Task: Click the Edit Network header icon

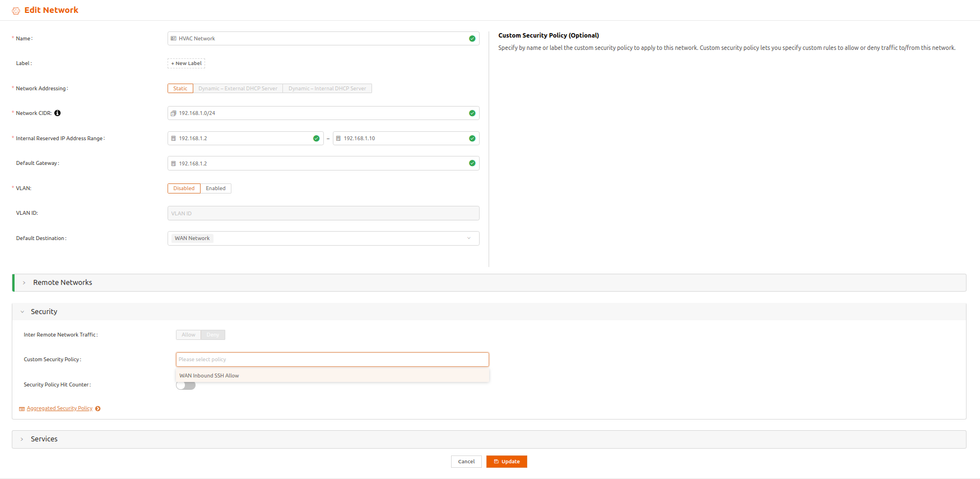Action: (16, 11)
